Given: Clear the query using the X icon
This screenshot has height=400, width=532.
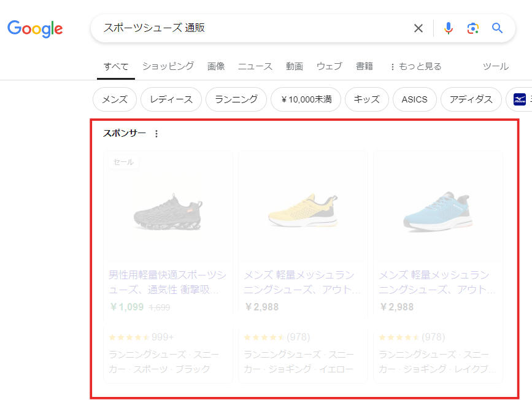Looking at the screenshot, I should [x=418, y=28].
